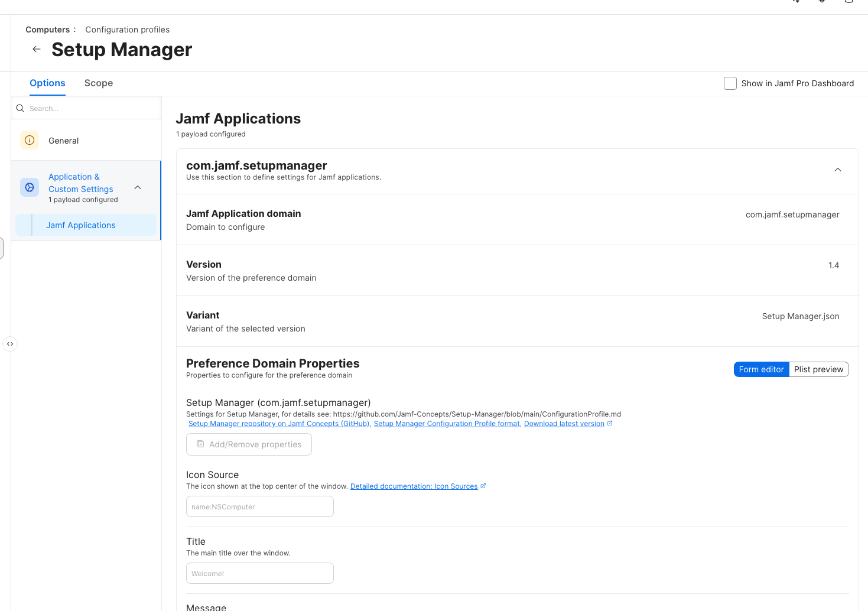868x611 pixels.
Task: Open Setup Manager Configuration Profile format link
Action: [x=447, y=424]
